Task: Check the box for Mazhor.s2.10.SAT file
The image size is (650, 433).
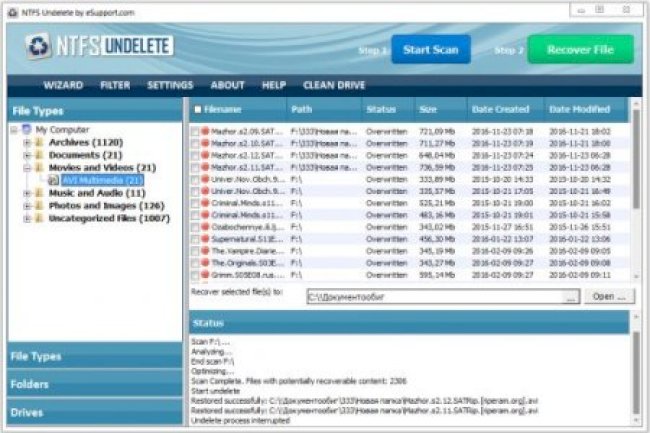Action: pyautogui.click(x=195, y=144)
